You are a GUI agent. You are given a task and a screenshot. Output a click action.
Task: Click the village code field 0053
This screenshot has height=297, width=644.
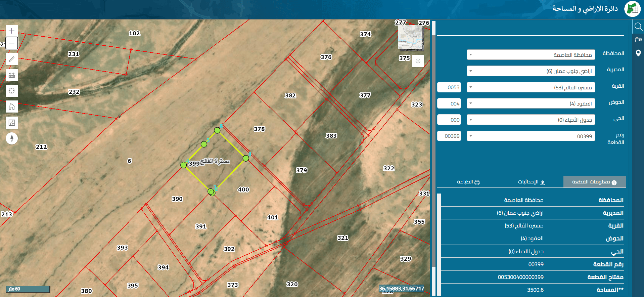coord(449,87)
